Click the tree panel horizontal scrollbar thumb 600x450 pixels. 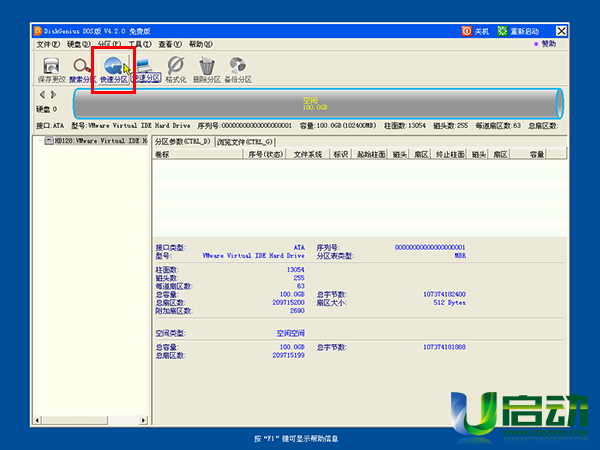click(x=74, y=420)
